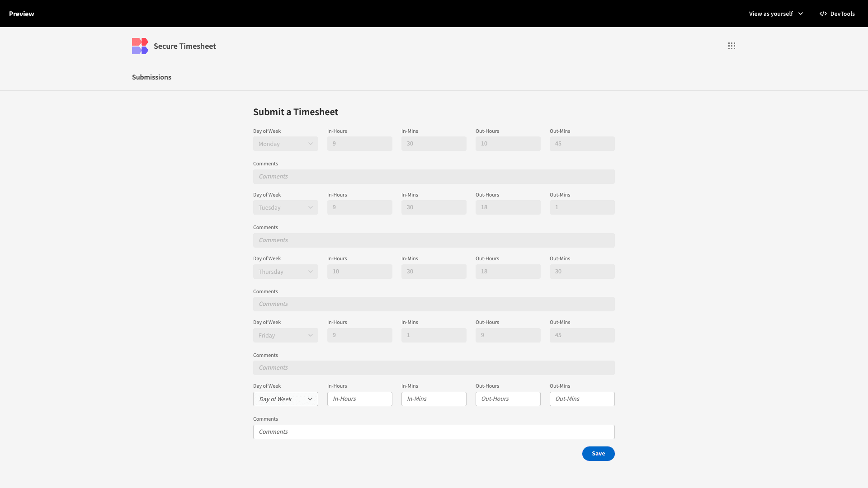The width and height of the screenshot is (868, 488).
Task: Expand the View as yourself dropdown
Action: (776, 14)
